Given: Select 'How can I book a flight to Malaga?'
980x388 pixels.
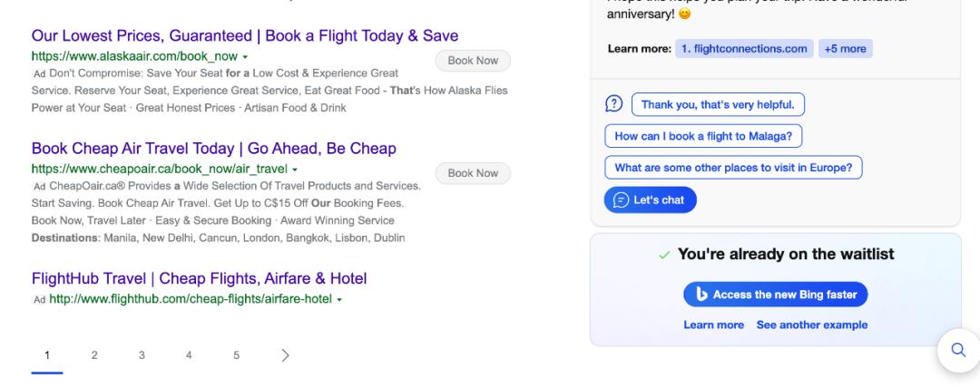Looking at the screenshot, I should point(703,137).
